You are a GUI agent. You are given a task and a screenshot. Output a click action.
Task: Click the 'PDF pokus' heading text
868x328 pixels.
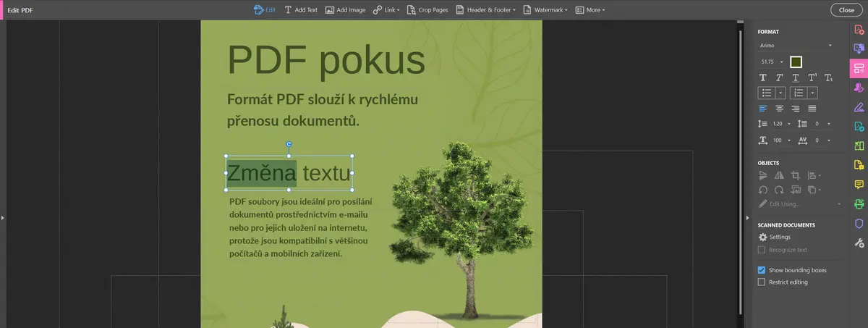(x=326, y=61)
